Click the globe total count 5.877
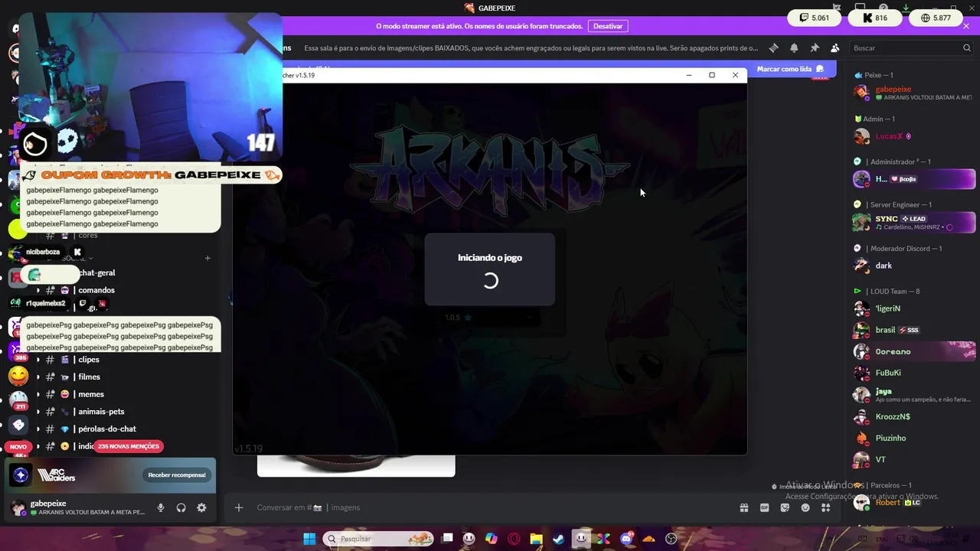 [x=936, y=18]
